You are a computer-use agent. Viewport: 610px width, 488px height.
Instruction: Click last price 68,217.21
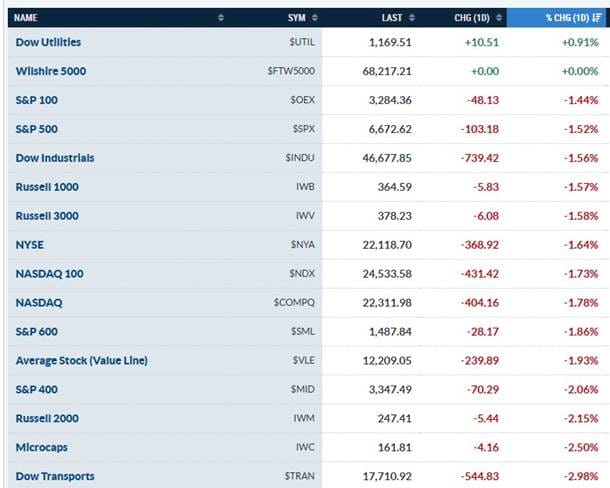click(x=387, y=71)
